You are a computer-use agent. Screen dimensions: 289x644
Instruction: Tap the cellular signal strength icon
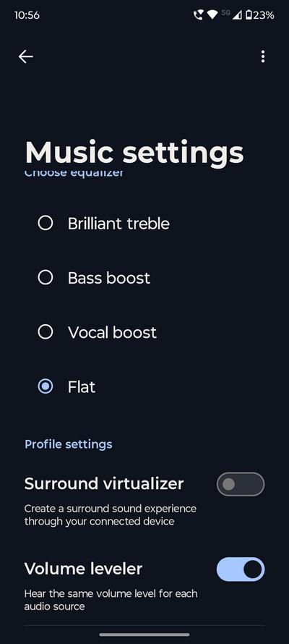click(237, 15)
